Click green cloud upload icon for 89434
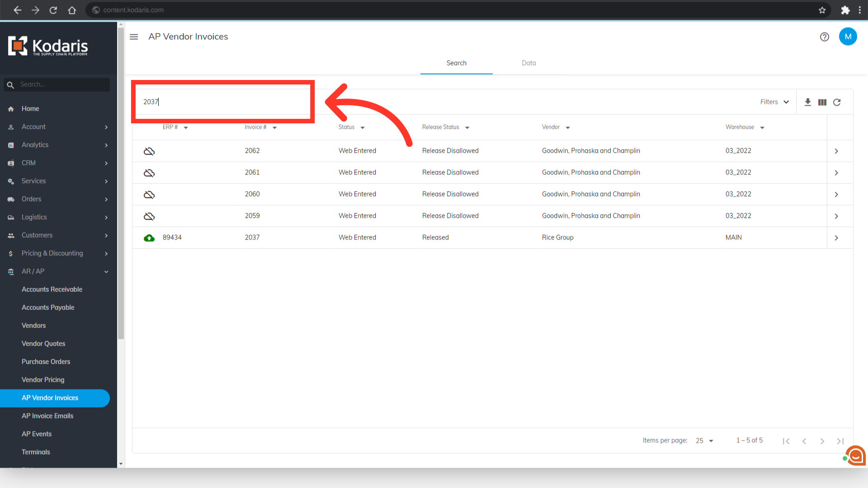The height and width of the screenshot is (488, 868). (x=149, y=238)
